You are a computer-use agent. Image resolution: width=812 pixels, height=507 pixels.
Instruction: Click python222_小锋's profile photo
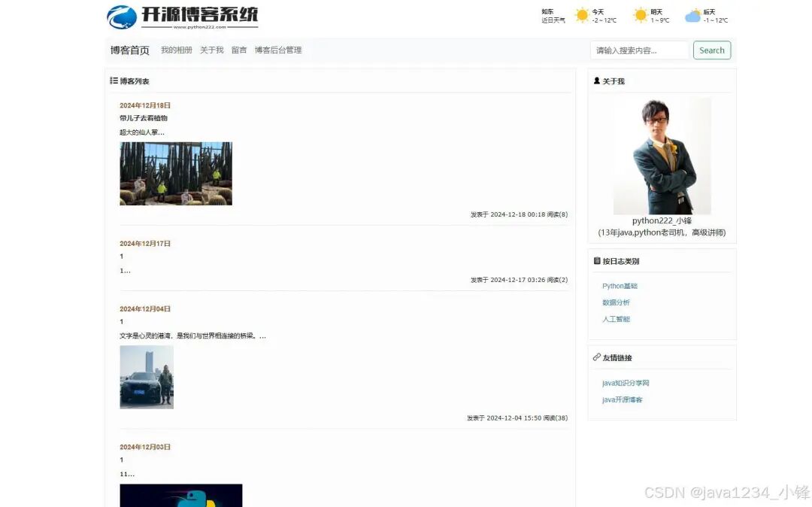(x=662, y=156)
